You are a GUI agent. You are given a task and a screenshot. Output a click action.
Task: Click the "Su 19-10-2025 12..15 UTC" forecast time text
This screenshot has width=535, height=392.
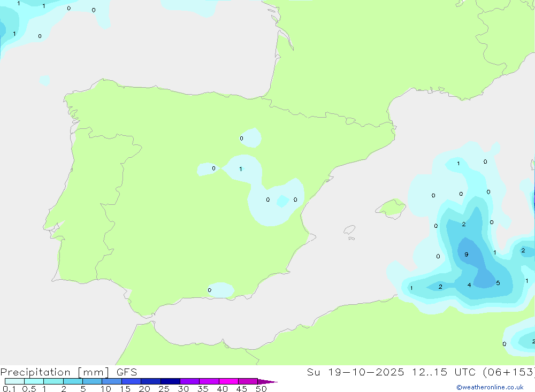click(x=392, y=372)
